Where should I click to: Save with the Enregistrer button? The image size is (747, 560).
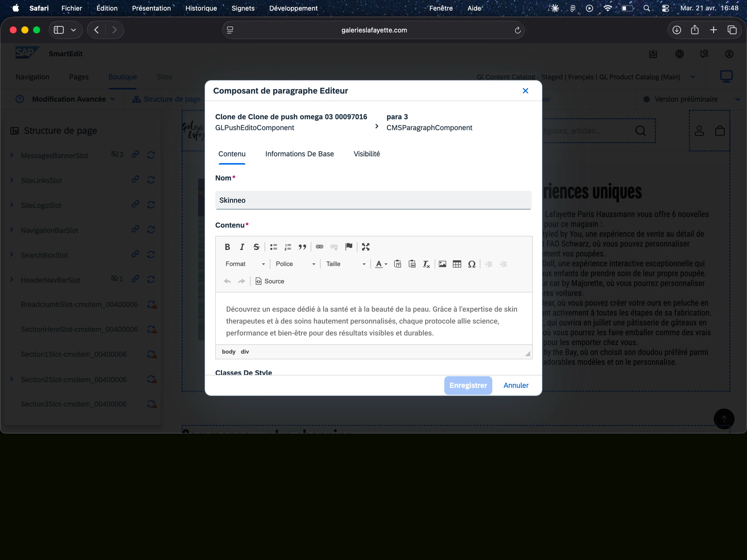pos(468,386)
